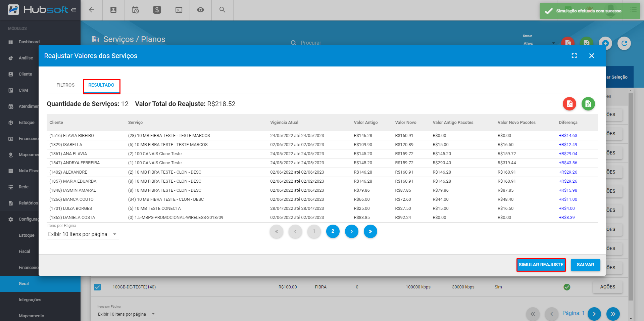The image size is (644, 321).
Task: Sort by Cliente column header
Action: (x=56, y=123)
